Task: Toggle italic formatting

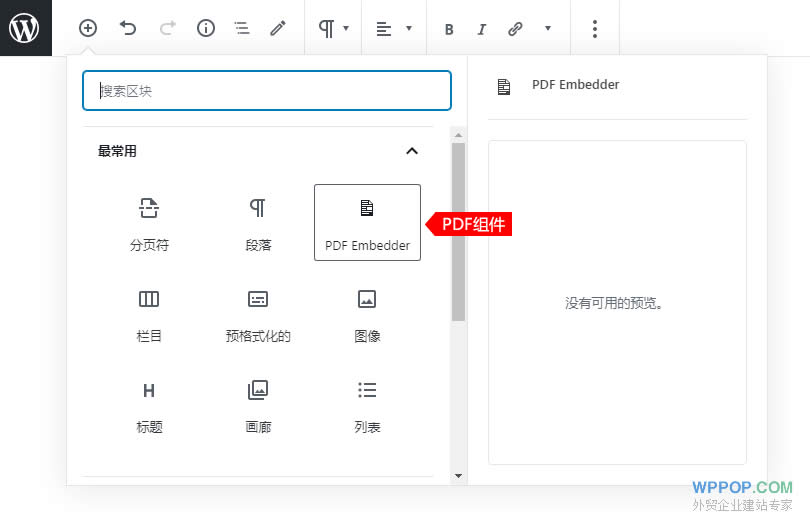Action: (x=481, y=29)
